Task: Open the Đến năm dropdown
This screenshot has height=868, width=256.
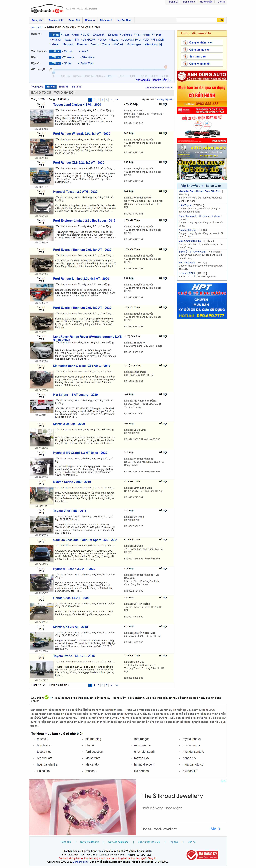Action: click(x=88, y=57)
